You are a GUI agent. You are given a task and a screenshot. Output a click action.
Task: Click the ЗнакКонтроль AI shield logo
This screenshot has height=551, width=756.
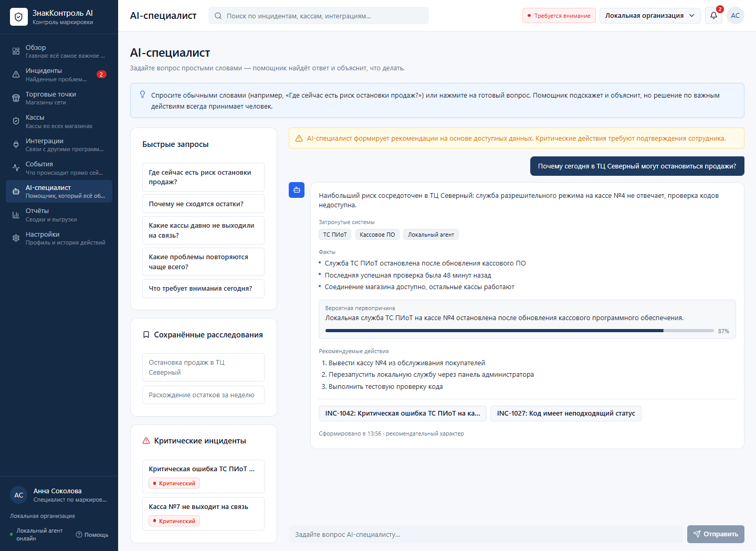point(18,17)
